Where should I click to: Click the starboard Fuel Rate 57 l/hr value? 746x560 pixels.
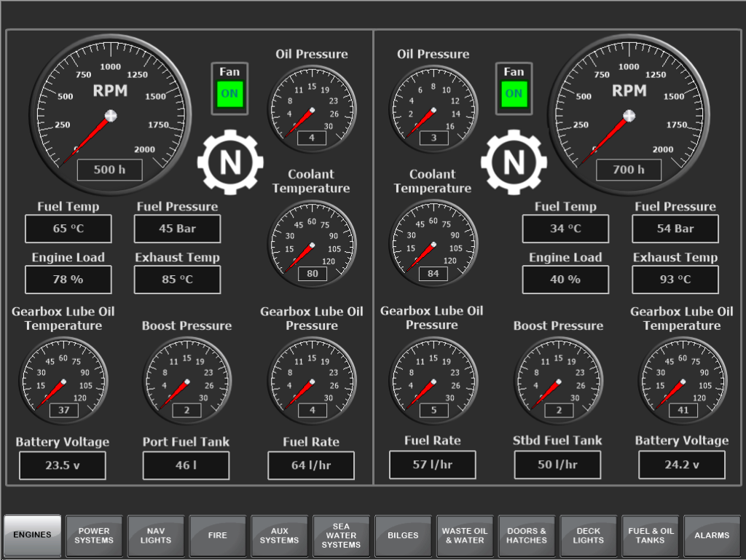click(433, 465)
